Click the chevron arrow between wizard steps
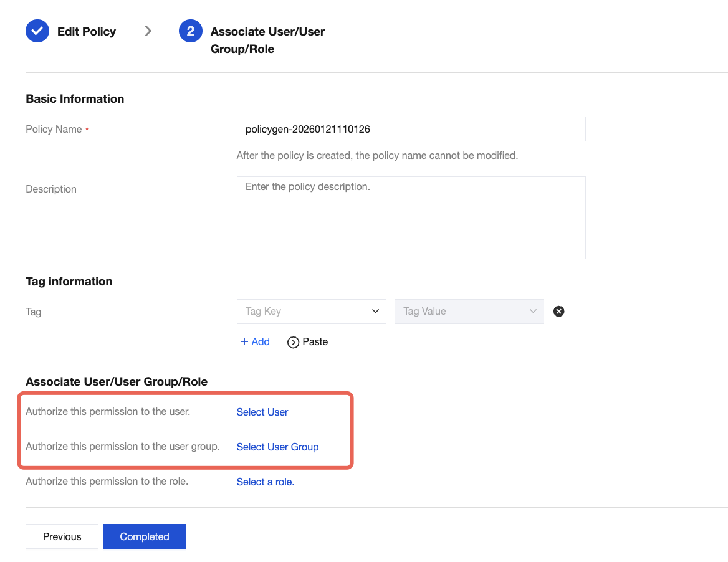728x562 pixels. point(148,31)
